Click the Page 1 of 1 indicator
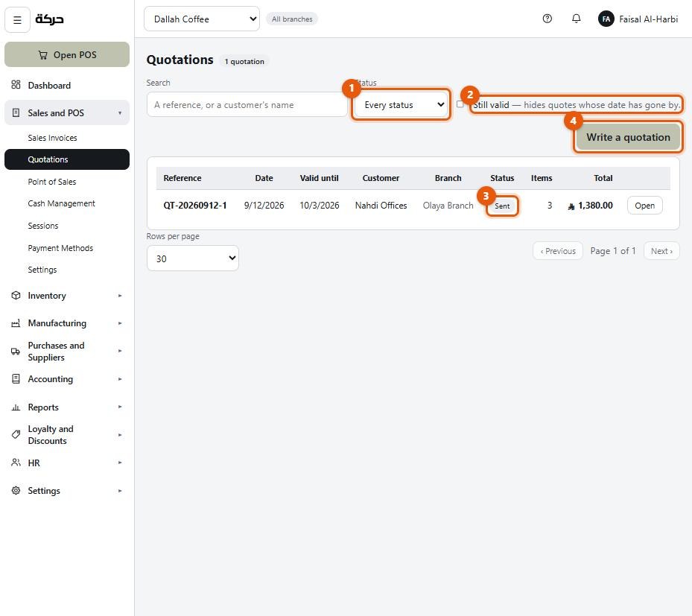Screen dimensions: 692x616 click(613, 250)
